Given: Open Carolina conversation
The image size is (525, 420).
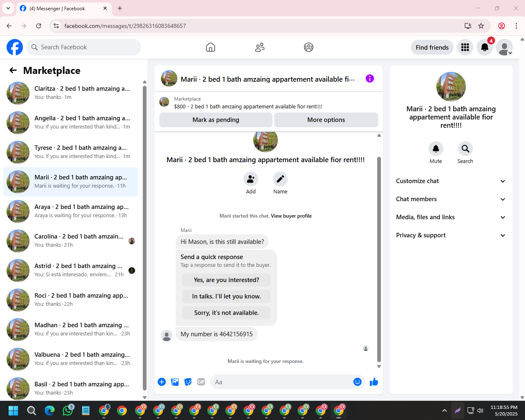Looking at the screenshot, I should [x=71, y=241].
